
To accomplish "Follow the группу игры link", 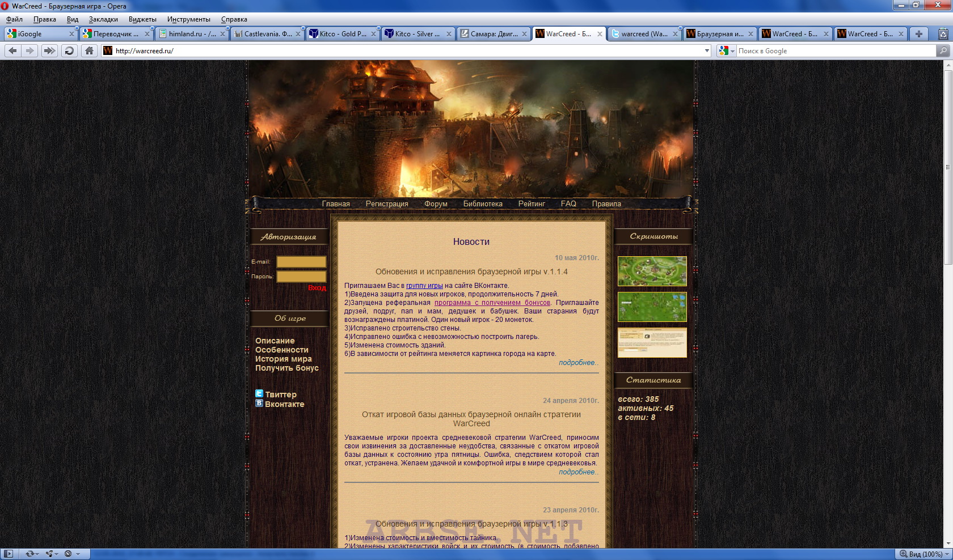I will 424,286.
